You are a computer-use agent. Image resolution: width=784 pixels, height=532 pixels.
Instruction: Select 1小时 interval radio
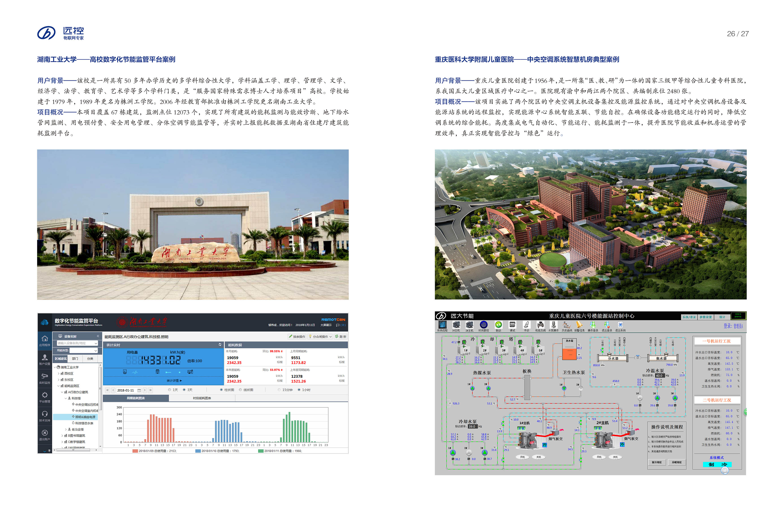299,390
